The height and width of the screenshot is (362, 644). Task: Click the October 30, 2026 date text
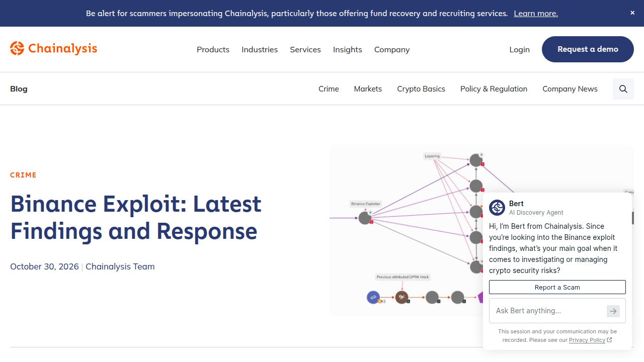[44, 266]
